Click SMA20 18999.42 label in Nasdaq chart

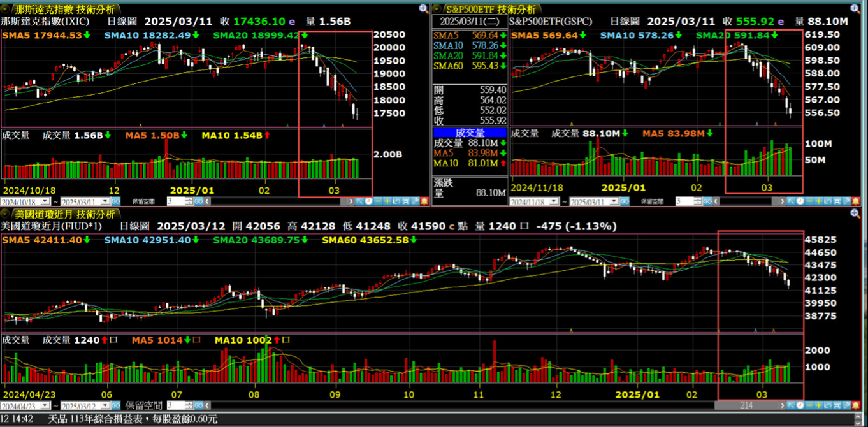click(x=260, y=35)
